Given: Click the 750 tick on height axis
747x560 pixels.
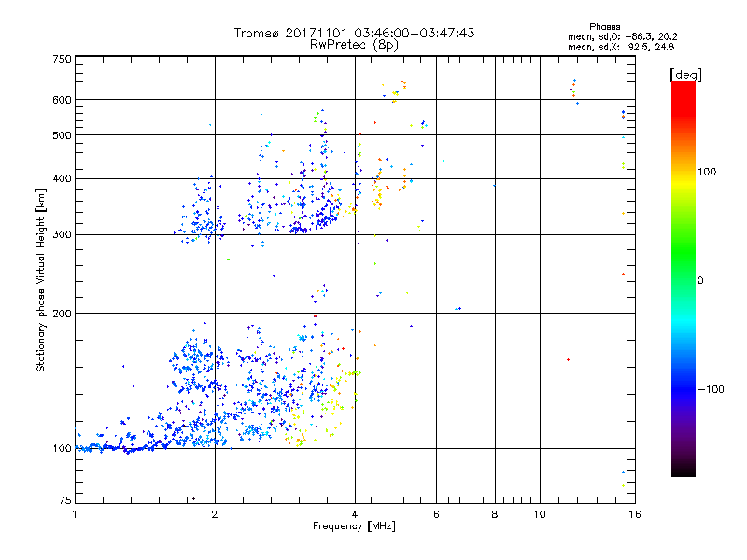Looking at the screenshot, I should (x=62, y=58).
